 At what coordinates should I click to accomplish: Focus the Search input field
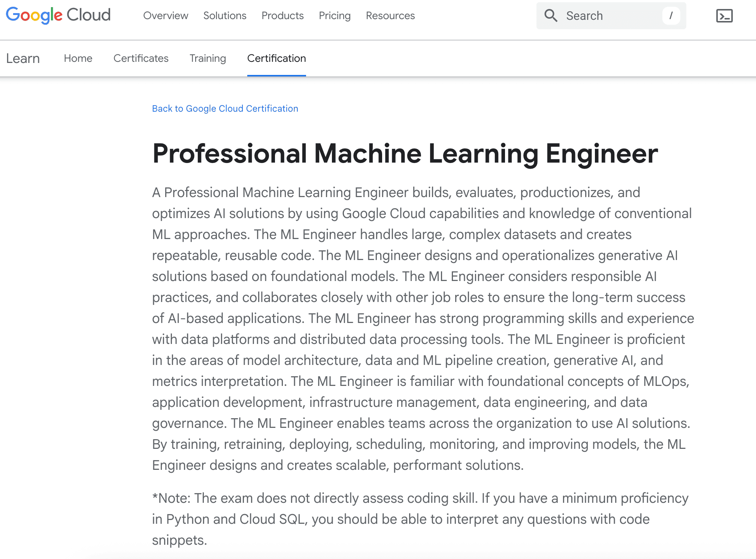point(611,16)
